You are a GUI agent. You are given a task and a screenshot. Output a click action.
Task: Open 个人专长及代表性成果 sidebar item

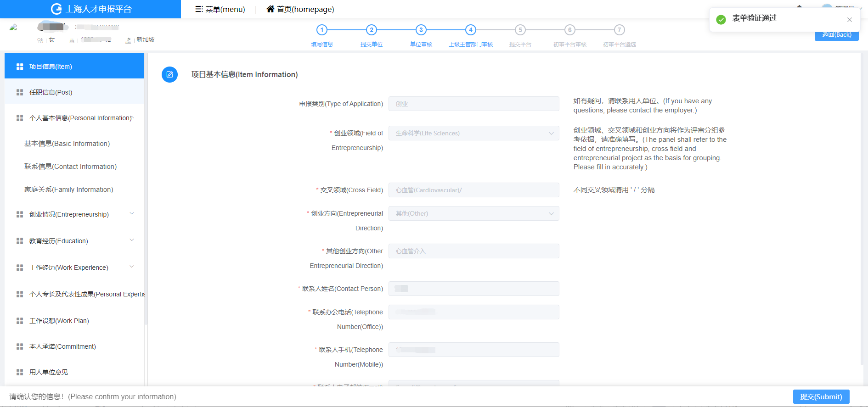[x=74, y=294]
